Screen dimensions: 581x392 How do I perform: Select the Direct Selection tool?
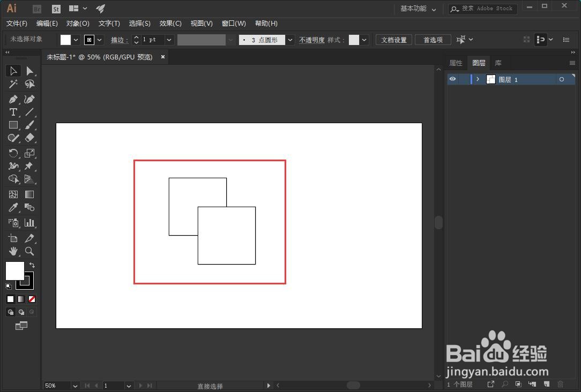(29, 71)
